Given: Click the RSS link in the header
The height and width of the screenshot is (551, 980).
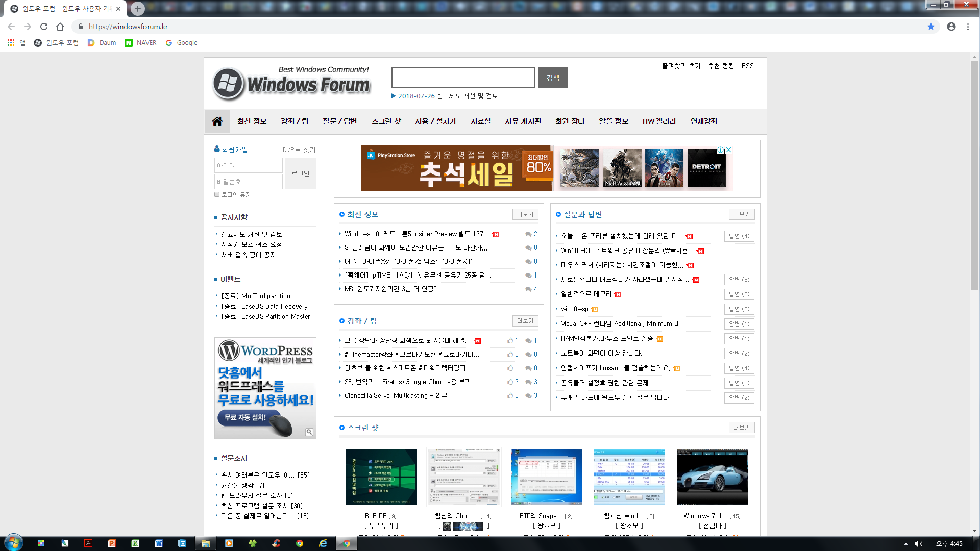Looking at the screenshot, I should (748, 66).
